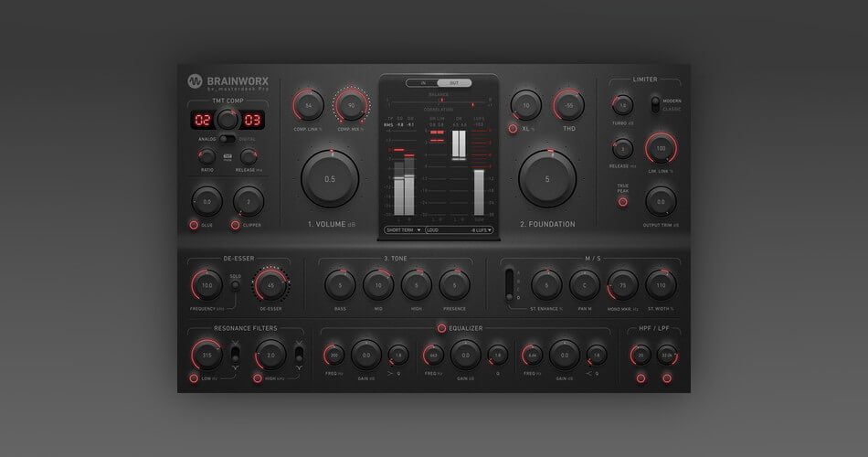Toggle the XL enable button
The image size is (868, 457).
[x=513, y=129]
